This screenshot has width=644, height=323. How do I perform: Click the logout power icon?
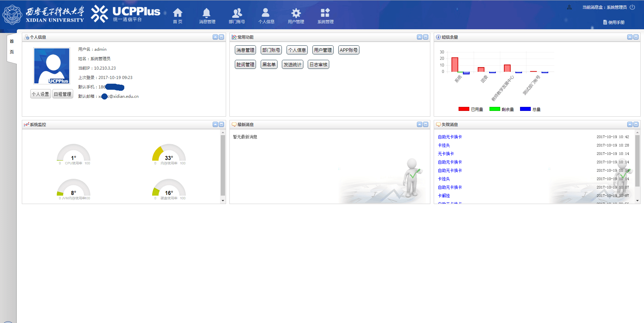pyautogui.click(x=632, y=7)
